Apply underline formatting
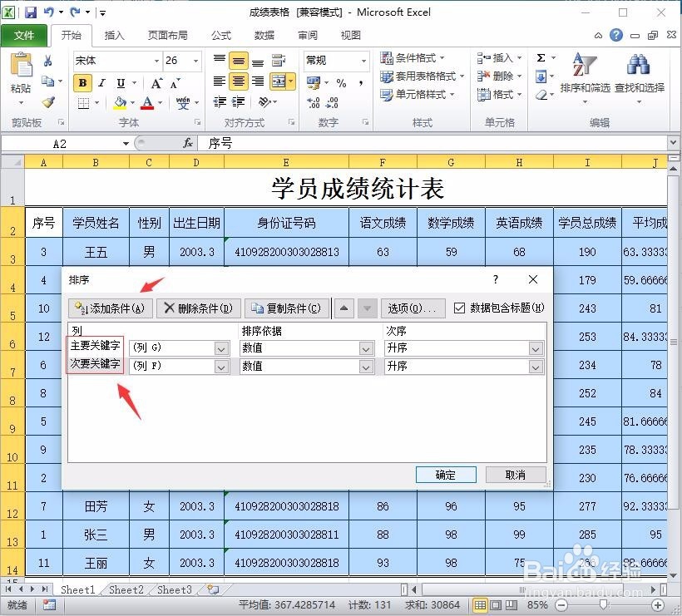Screen dimensions: 682x616 tap(121, 82)
